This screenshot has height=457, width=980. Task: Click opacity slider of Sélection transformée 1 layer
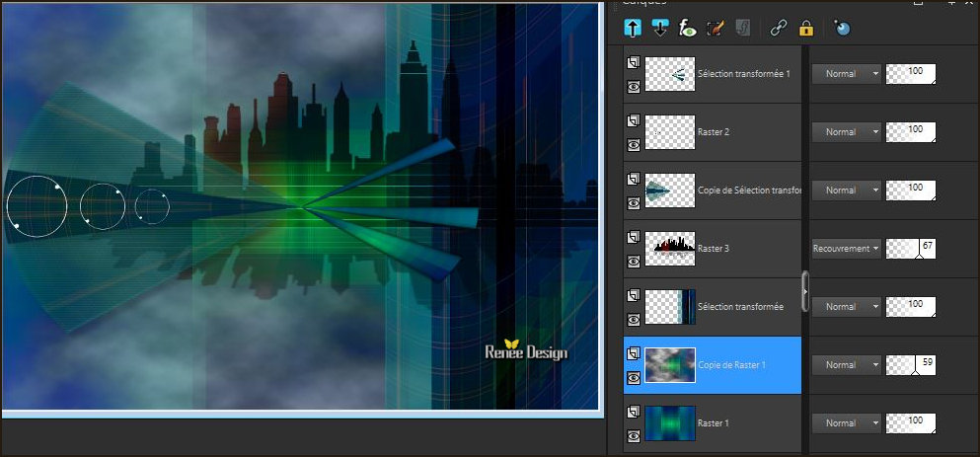(911, 74)
